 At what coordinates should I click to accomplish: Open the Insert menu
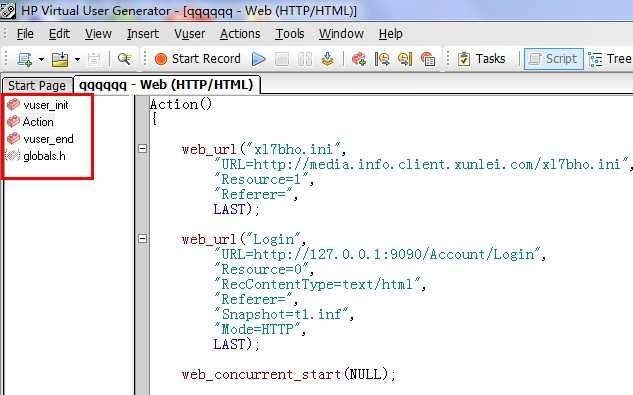pos(143,34)
